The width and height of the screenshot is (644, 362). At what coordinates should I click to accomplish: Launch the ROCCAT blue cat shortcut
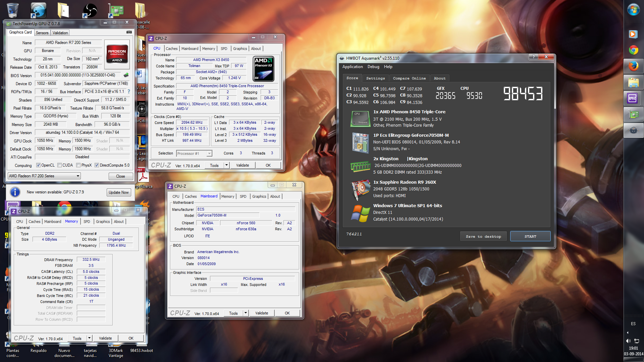coord(38,10)
